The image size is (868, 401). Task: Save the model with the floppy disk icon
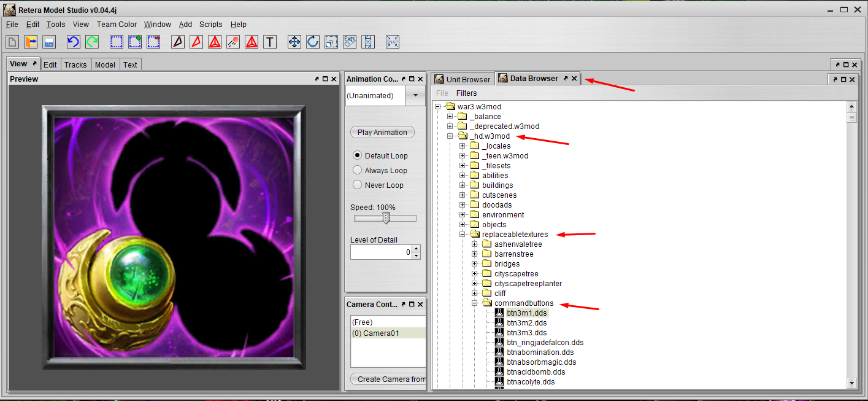pyautogui.click(x=49, y=42)
